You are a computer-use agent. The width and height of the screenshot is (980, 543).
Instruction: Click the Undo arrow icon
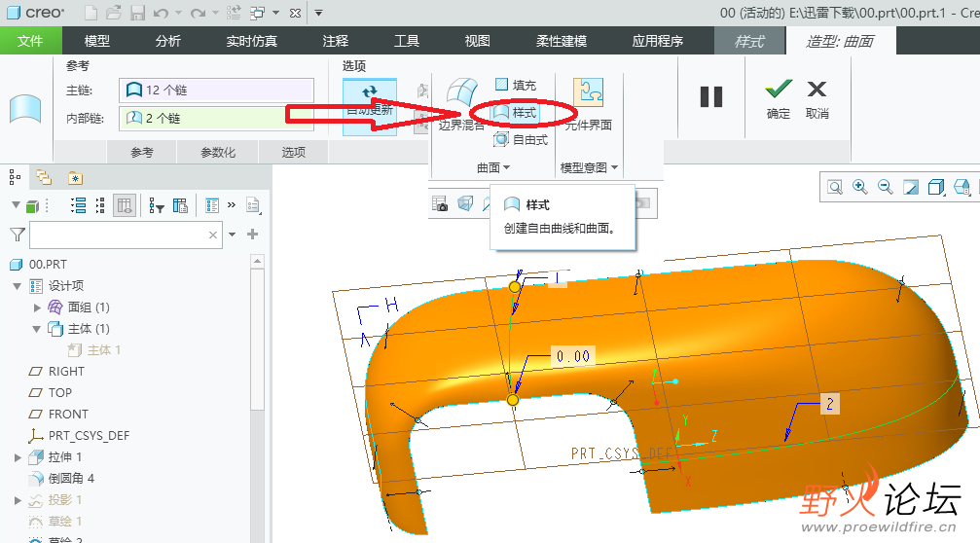click(x=161, y=13)
